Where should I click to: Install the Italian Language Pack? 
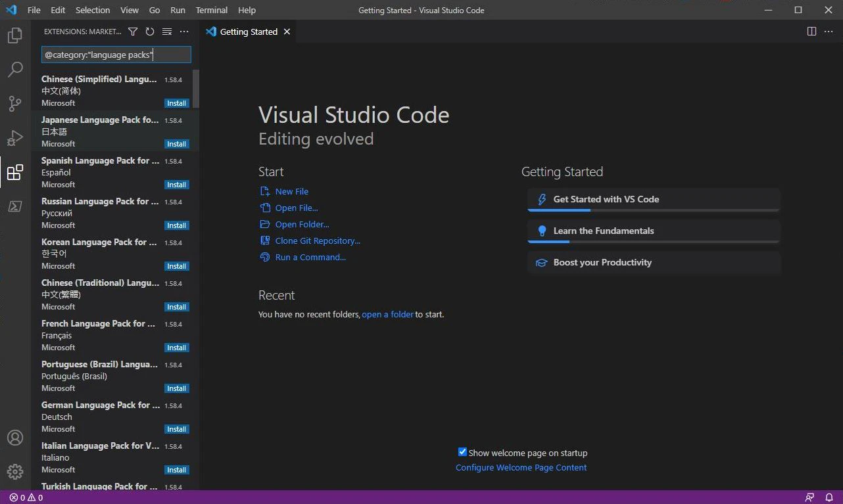pos(177,470)
